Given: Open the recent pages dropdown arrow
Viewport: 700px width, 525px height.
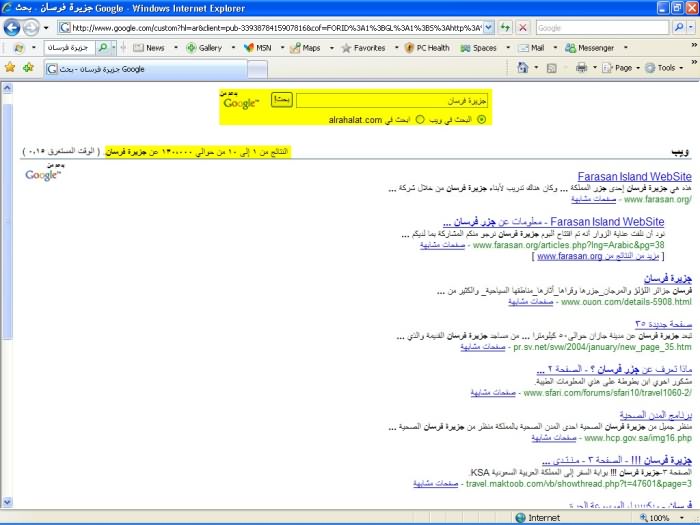Looking at the screenshot, I should click(46, 28).
